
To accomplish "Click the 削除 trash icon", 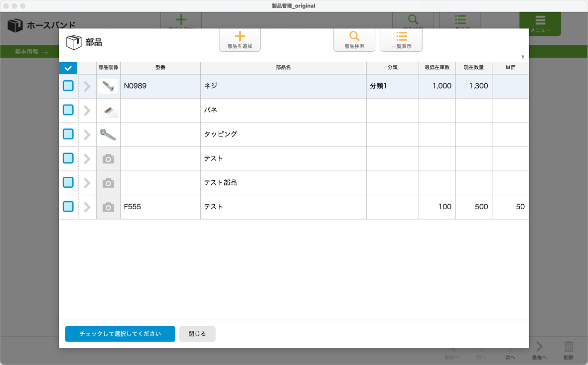I will (569, 347).
